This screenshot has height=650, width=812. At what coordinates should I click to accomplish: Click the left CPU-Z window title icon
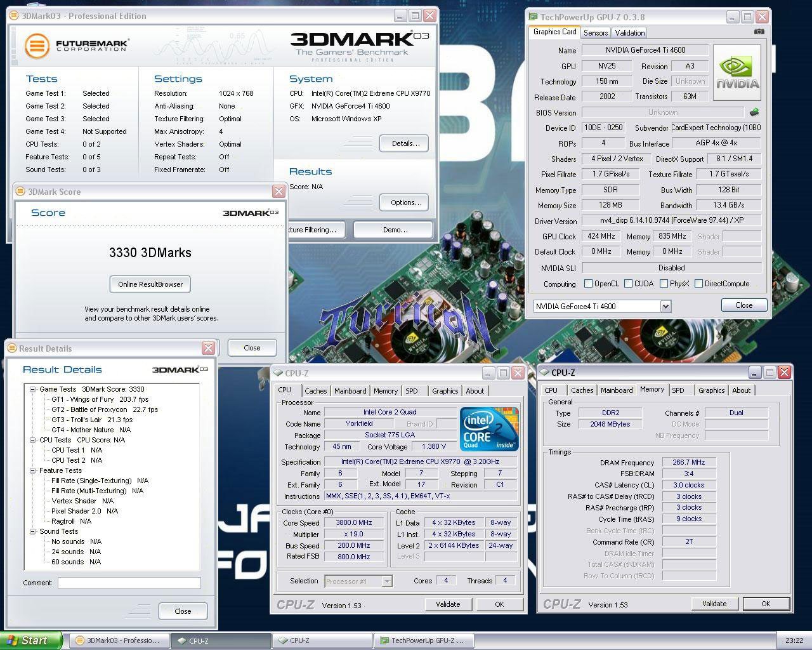point(278,373)
